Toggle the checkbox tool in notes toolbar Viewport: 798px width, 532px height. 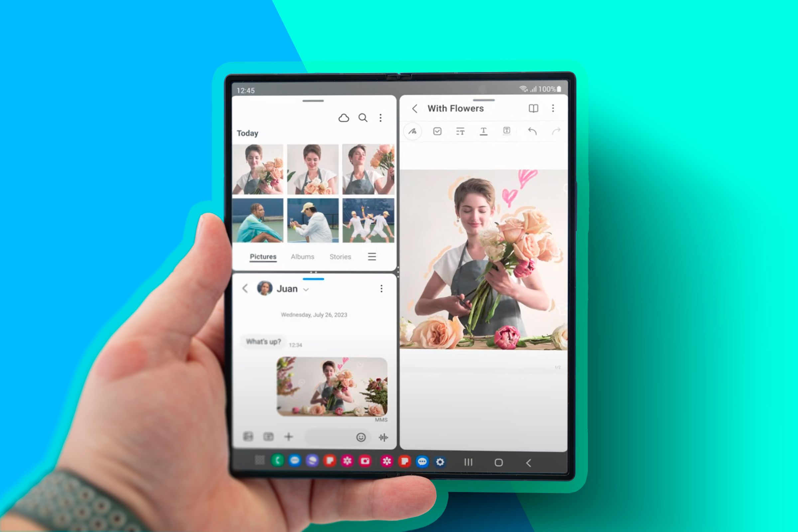click(x=436, y=131)
